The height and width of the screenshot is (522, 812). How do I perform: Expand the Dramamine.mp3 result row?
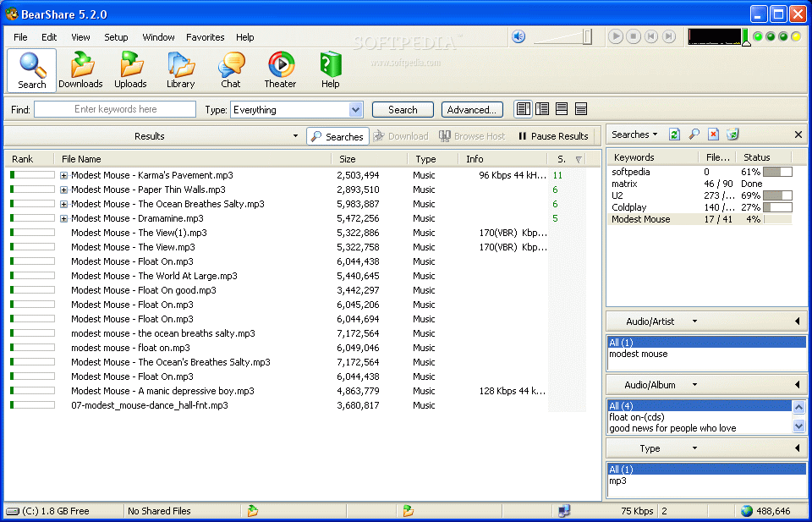[x=63, y=218]
